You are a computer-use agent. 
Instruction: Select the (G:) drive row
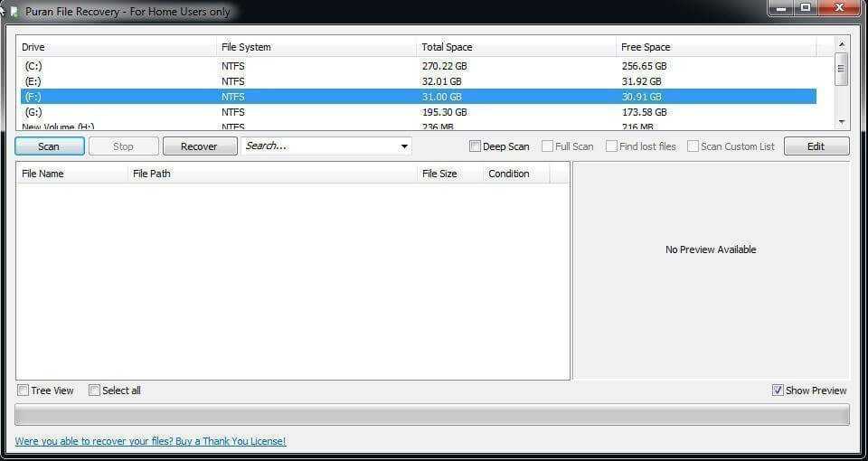[419, 112]
